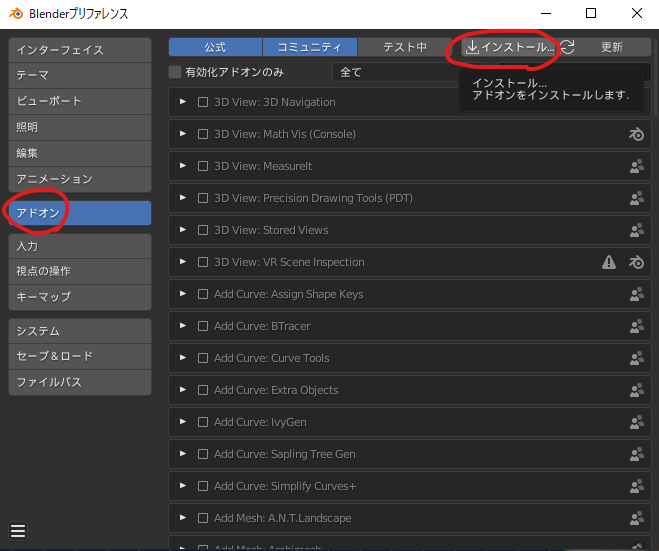Click community icon on Assign Shape Keys row
The height and width of the screenshot is (551, 659).
[636, 294]
